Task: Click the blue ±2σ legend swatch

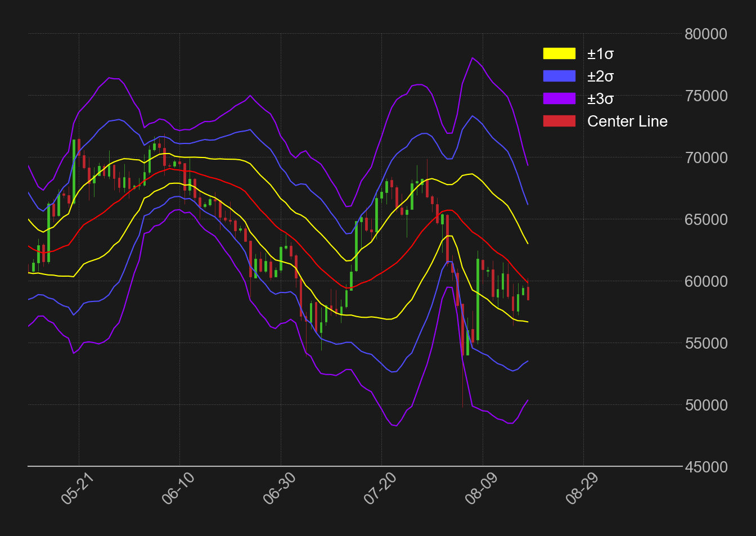Action: tap(559, 76)
